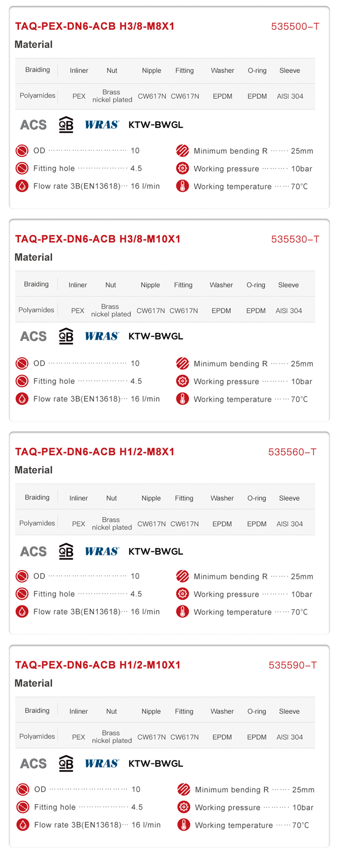Click the working pressure gear icon for 535500-T
Image resolution: width=338 pixels, height=868 pixels.
pyautogui.click(x=183, y=168)
